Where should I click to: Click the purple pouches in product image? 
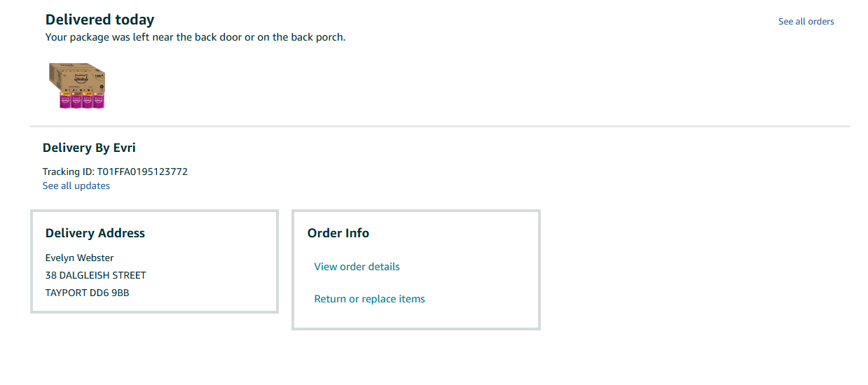(x=82, y=101)
